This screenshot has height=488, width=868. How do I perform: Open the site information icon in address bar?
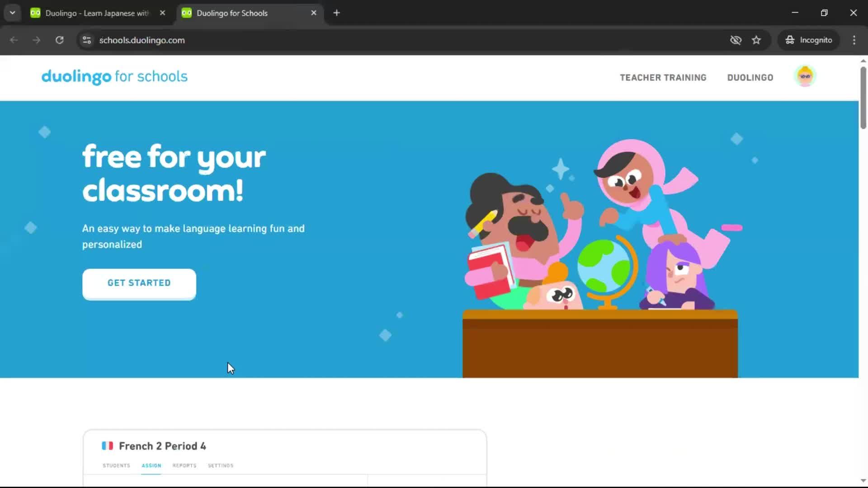point(86,40)
